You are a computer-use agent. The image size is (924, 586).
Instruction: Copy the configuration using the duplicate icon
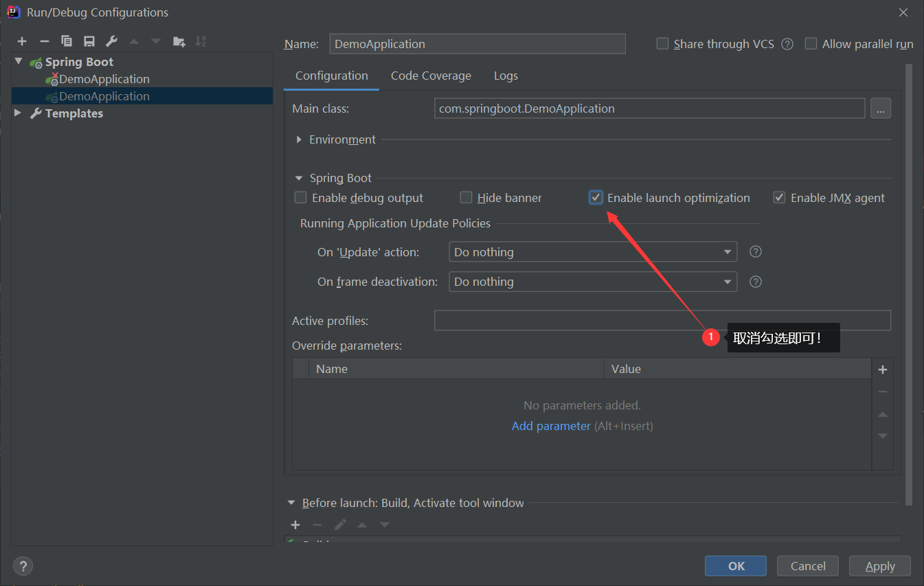coord(67,41)
